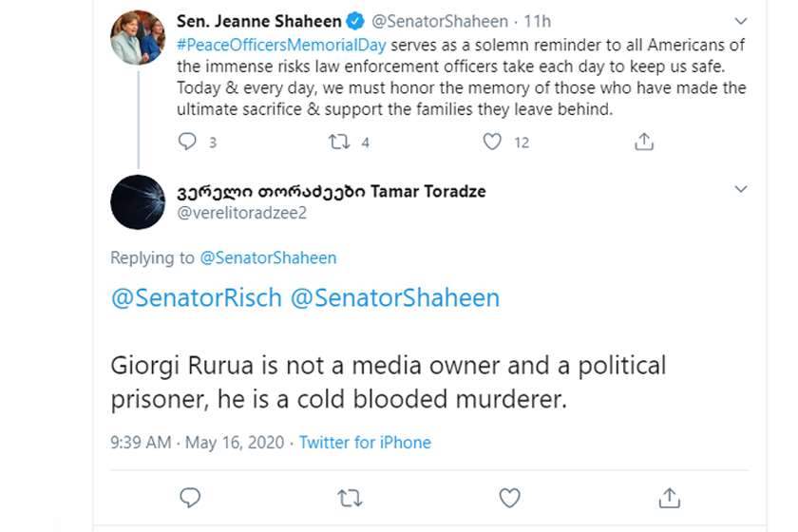Open the blue verified badge beside Jeanne Shaheen
Screen dimensions: 798x532
pos(355,22)
